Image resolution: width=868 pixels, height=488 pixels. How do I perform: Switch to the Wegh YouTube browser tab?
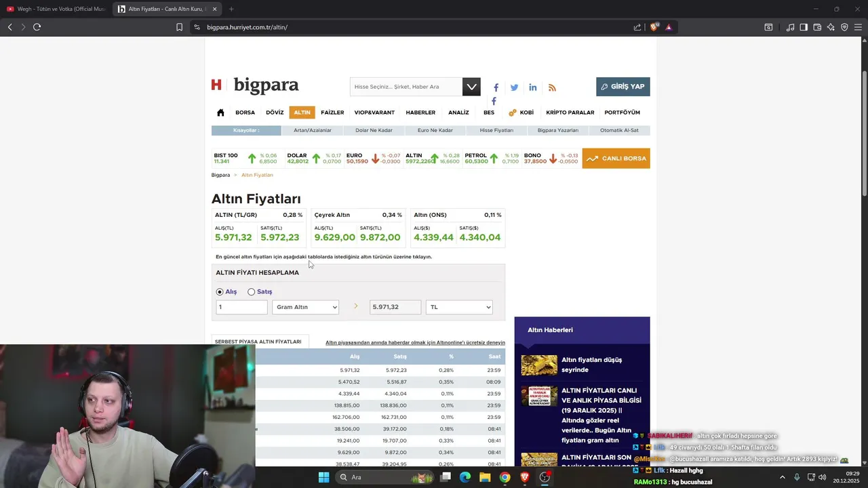[56, 9]
